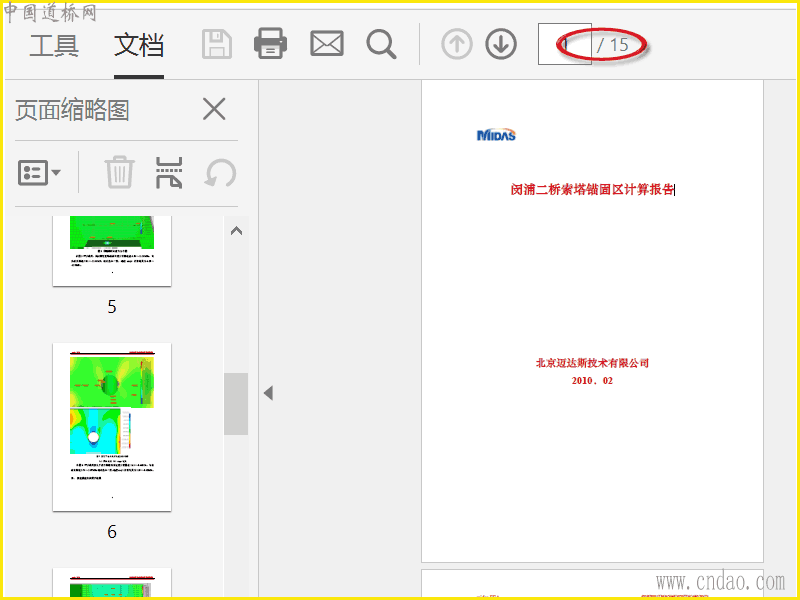Delete the selected page with trash icon
Screen dimensions: 800x600
click(120, 172)
